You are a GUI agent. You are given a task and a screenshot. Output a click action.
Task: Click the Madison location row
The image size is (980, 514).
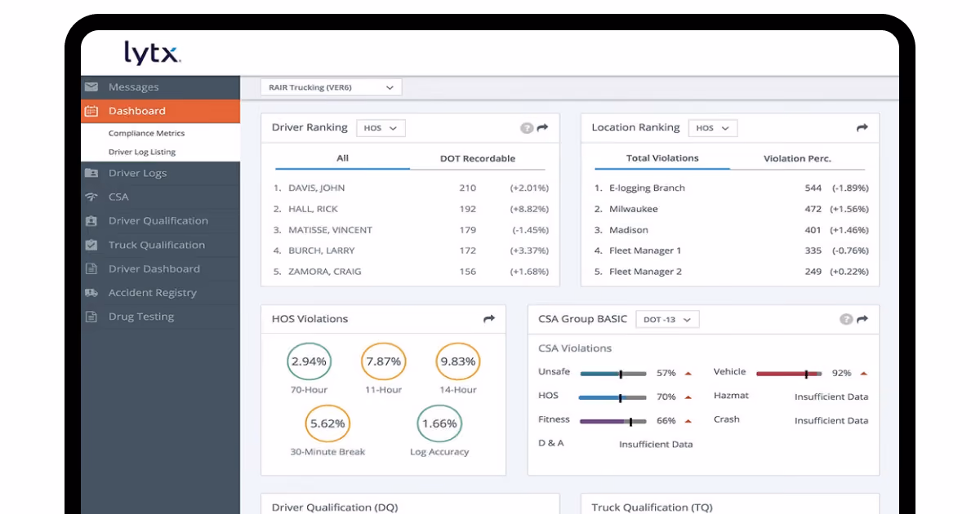(731, 230)
